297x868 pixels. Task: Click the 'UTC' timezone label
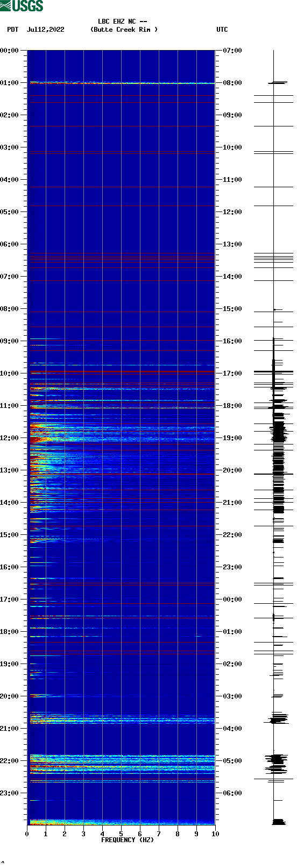(222, 30)
